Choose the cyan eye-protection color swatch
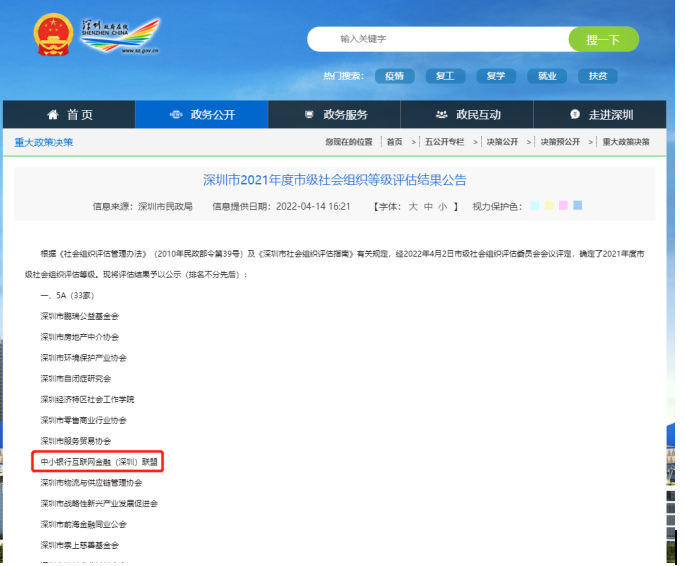This screenshot has width=685, height=566. coord(534,205)
